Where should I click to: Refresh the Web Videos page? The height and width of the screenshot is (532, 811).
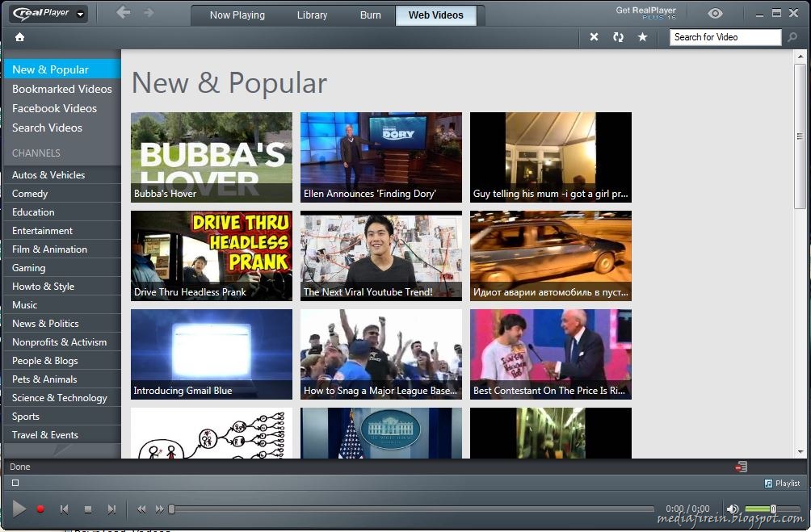pyautogui.click(x=618, y=36)
